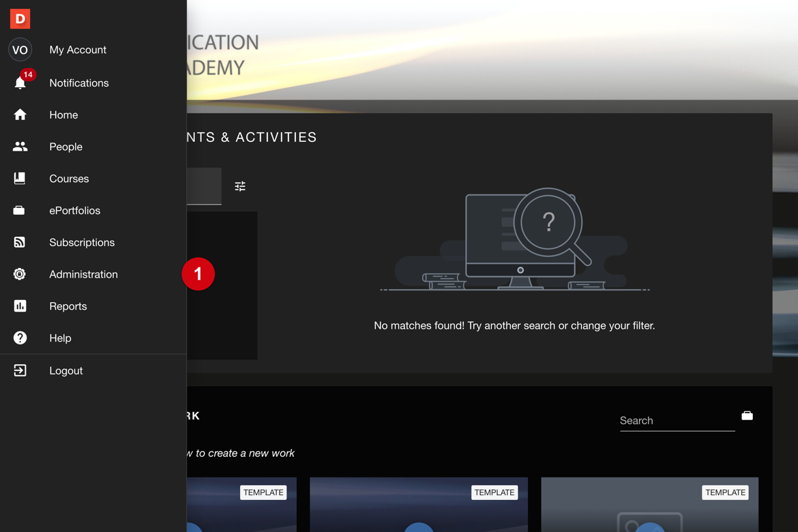
Task: Click the notifications bell icon
Action: (20, 83)
